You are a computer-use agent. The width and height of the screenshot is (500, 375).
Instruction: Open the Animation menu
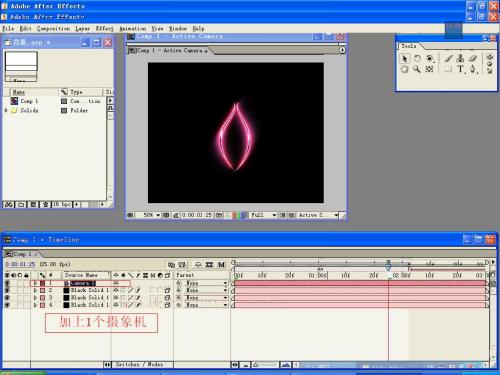tap(133, 29)
